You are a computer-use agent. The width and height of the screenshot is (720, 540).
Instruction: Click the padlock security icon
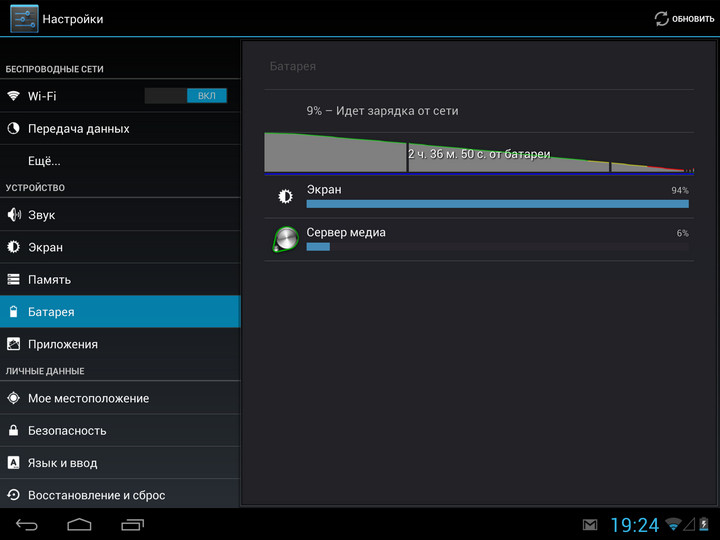(x=13, y=430)
